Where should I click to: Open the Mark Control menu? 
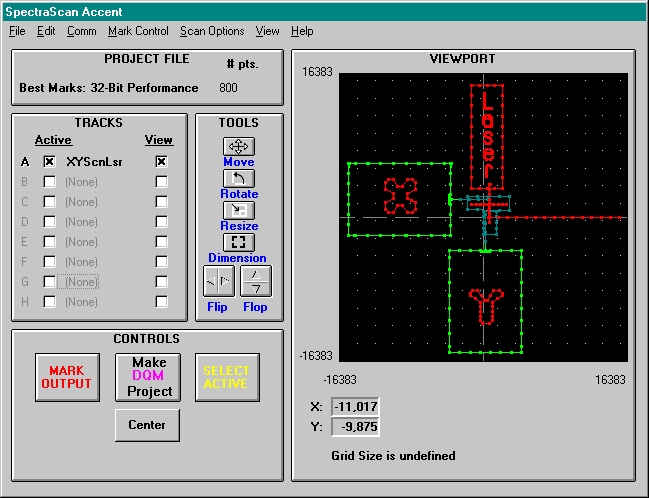[x=138, y=31]
